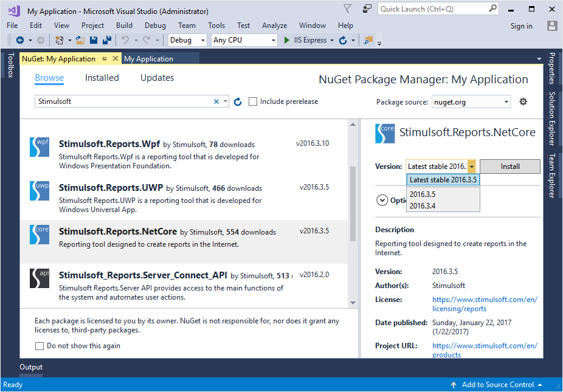563x392 pixels.
Task: Open the Output panel tab
Action: 31,367
